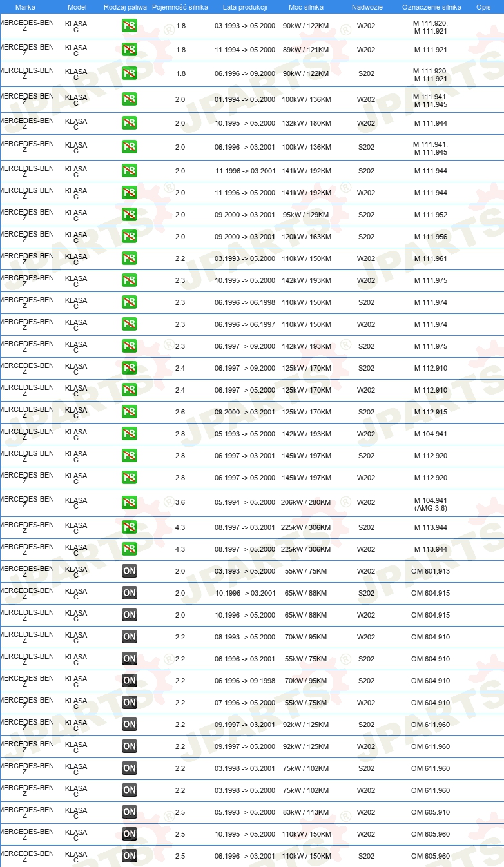Select the PB fuel icon for 95kW / 129KM
Image resolution: width=504 pixels, height=867 pixels.
130,215
